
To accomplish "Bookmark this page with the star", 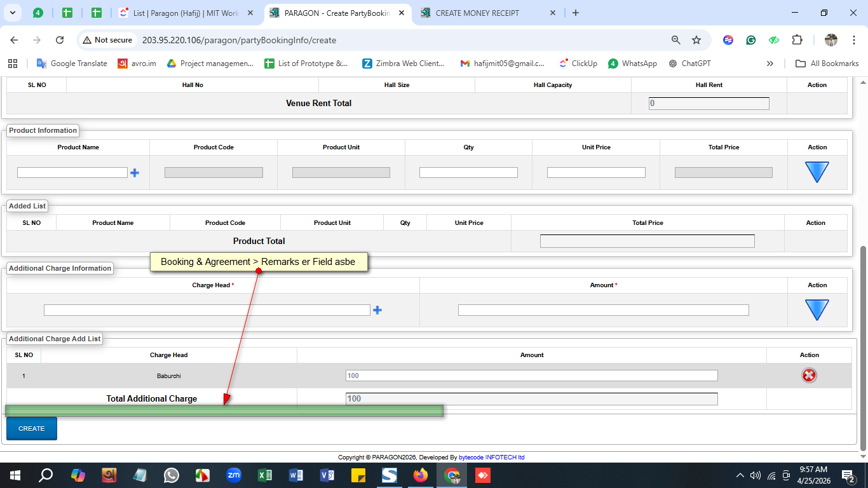I will 696,40.
